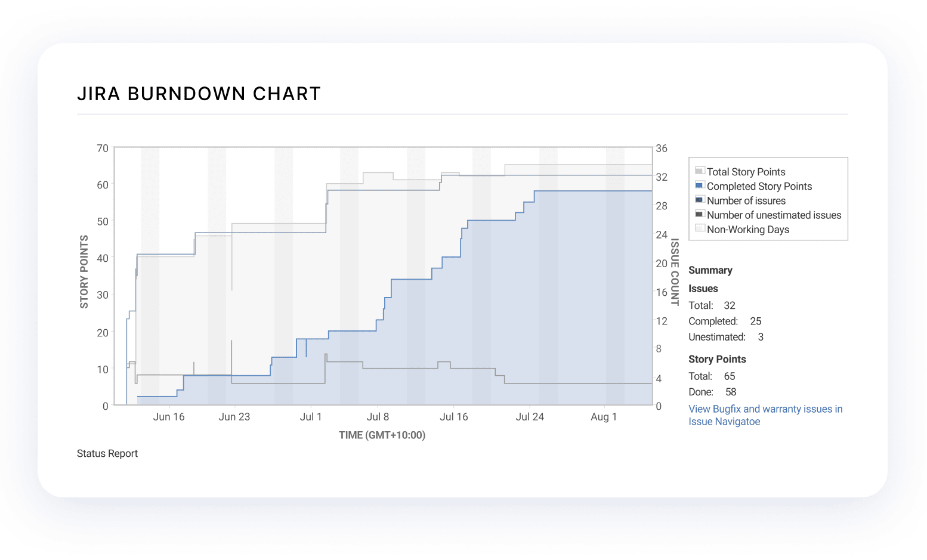Click the Done value 58
Screen dimensions: 927x560
tap(731, 392)
